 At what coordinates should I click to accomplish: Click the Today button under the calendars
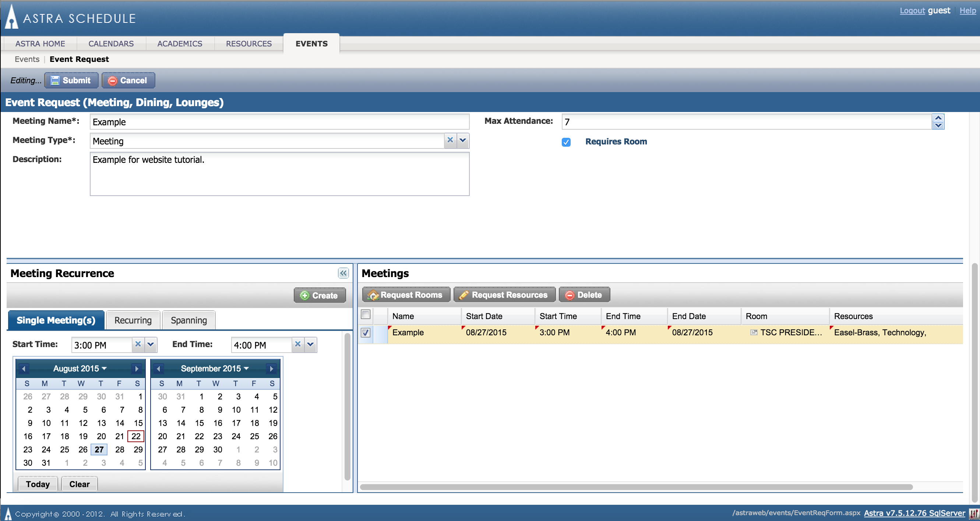[x=38, y=484]
